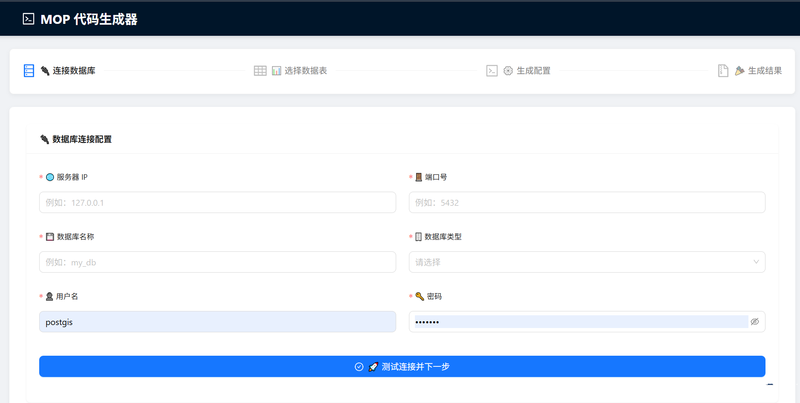This screenshot has width=800, height=403.
Task: Focus the 服务器 IP input field
Action: click(217, 203)
